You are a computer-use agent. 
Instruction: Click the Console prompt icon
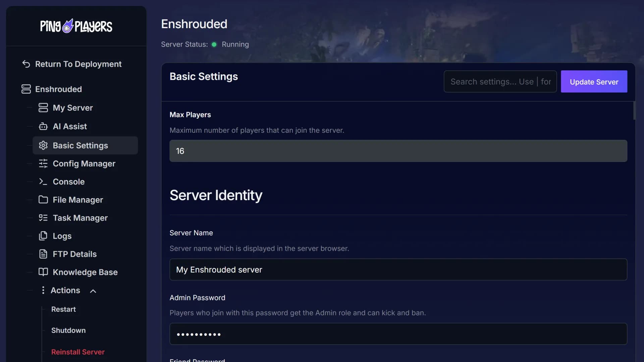(43, 182)
